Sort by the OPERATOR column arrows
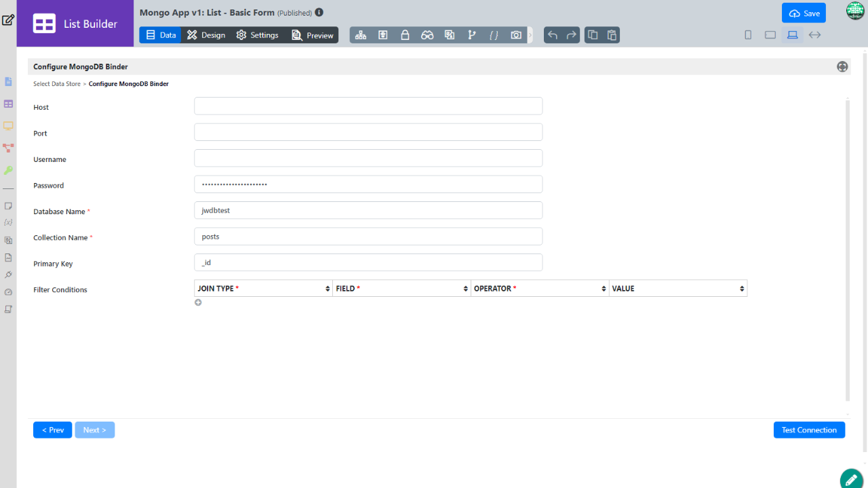Viewport: 868px width, 488px height. tap(604, 289)
